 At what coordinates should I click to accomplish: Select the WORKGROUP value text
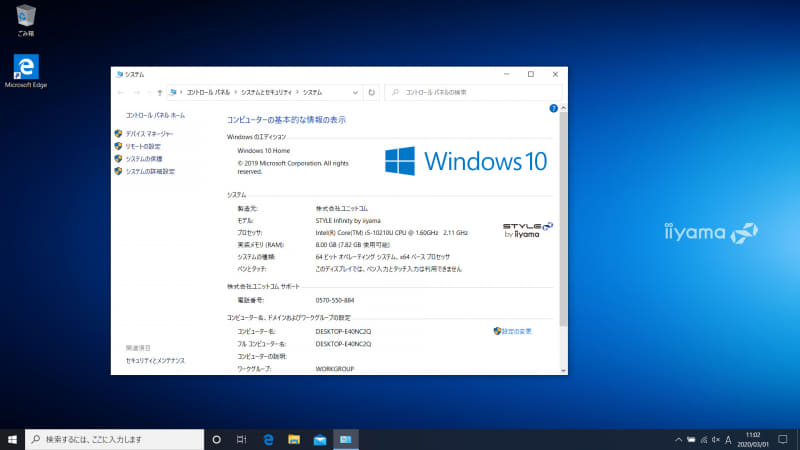335,369
